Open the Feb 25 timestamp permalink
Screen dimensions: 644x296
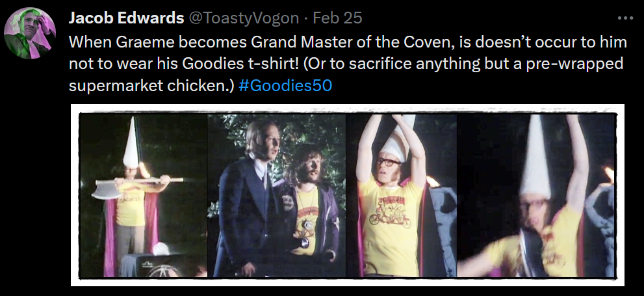click(337, 18)
